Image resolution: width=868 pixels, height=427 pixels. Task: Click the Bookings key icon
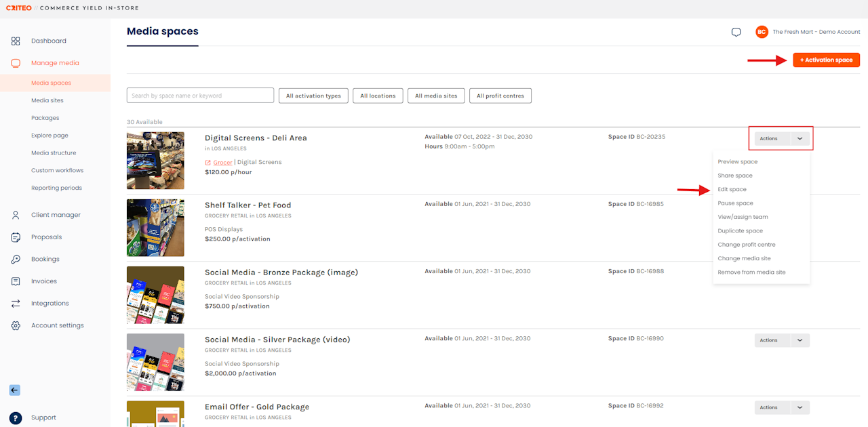[16, 260]
